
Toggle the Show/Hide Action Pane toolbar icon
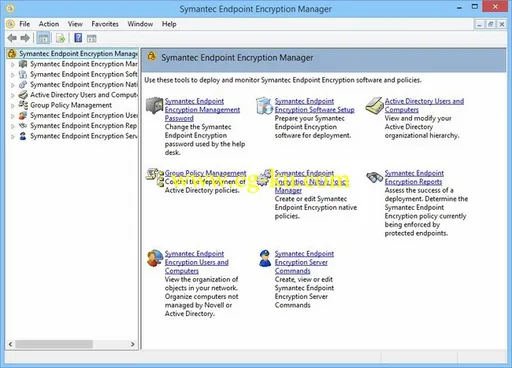(92, 38)
